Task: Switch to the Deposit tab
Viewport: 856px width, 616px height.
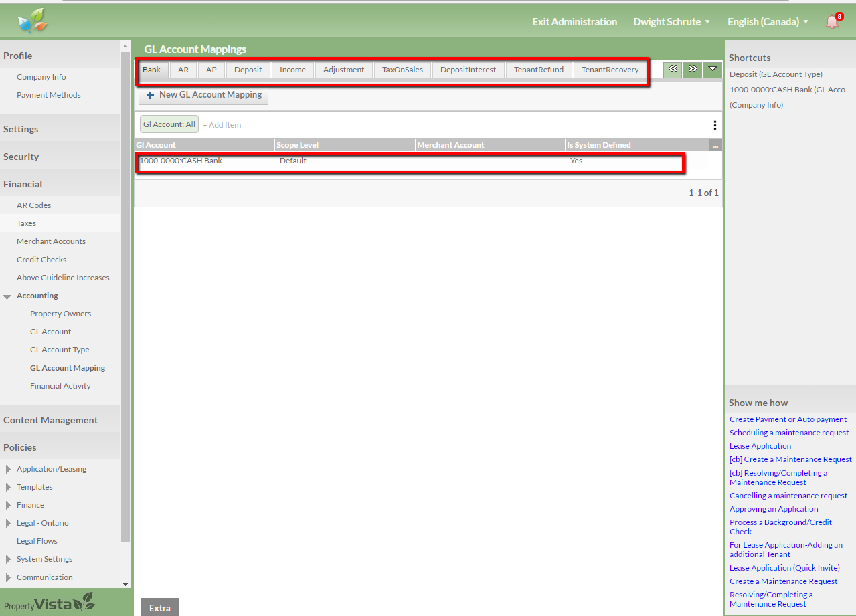Action: click(248, 70)
